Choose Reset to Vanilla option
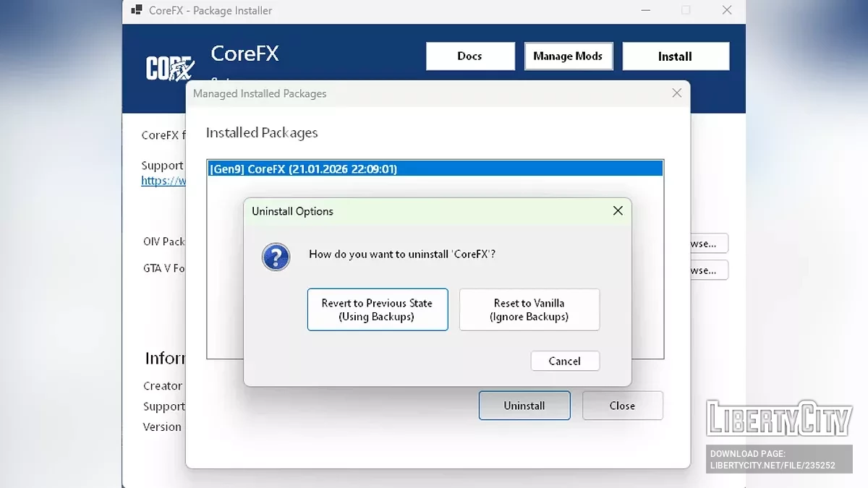 click(529, 309)
